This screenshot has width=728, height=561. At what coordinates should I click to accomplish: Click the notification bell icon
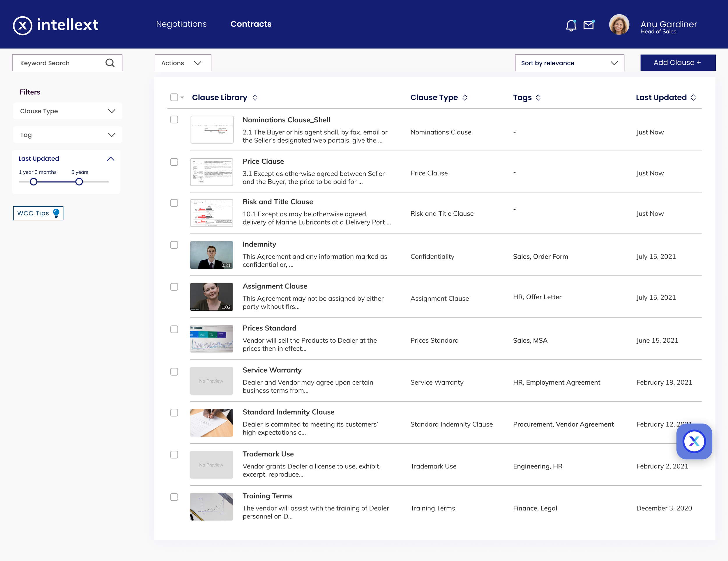click(571, 25)
